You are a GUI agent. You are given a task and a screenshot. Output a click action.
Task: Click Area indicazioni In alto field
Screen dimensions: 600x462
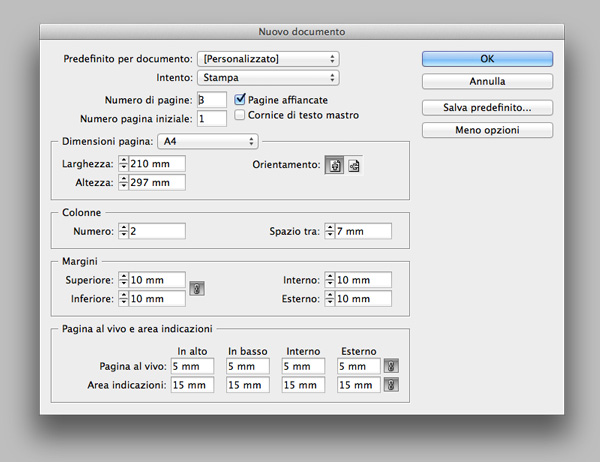pyautogui.click(x=192, y=385)
